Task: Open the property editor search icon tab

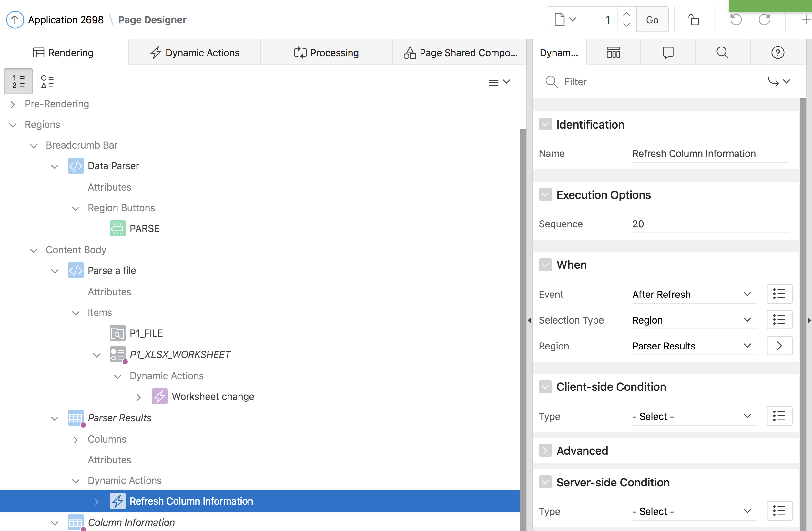Action: (722, 53)
